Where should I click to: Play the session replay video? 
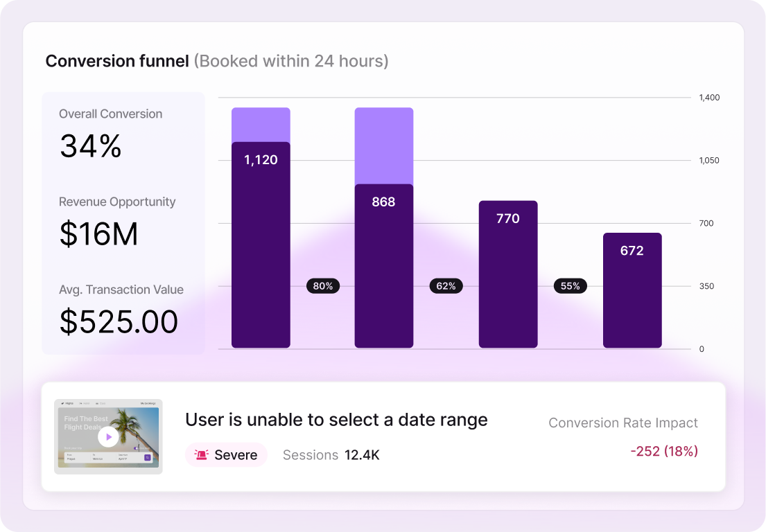[x=108, y=436]
